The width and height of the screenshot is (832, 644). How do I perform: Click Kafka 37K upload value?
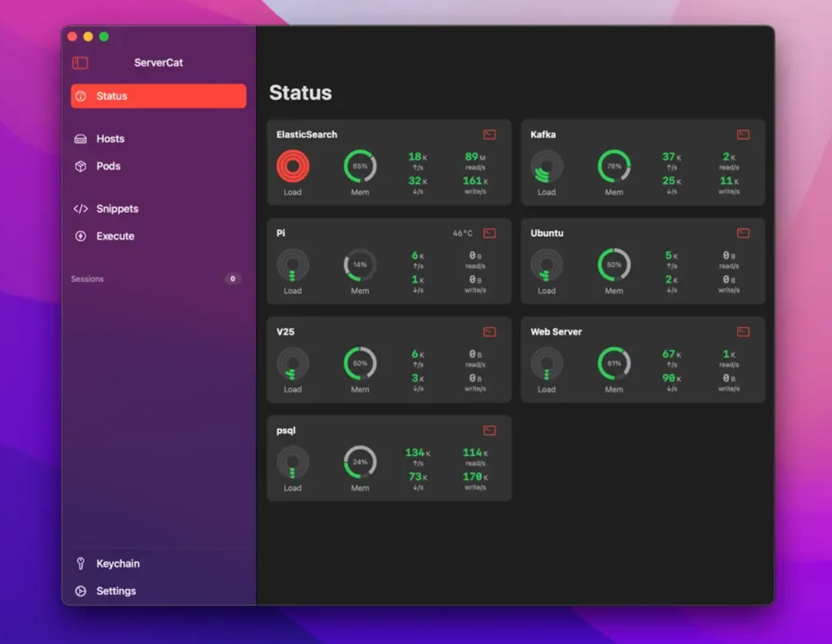pyautogui.click(x=671, y=157)
